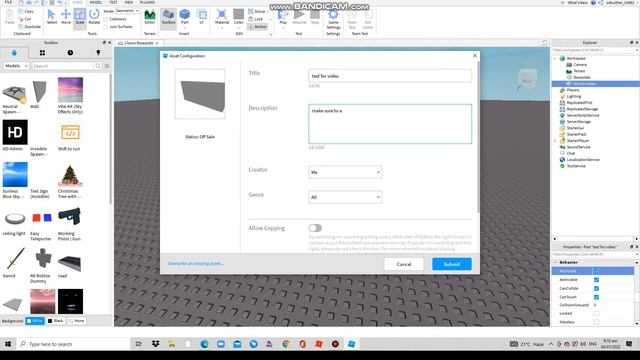Toggle the Massless property checkbox
The width and height of the screenshot is (640, 360).
tap(596, 322)
